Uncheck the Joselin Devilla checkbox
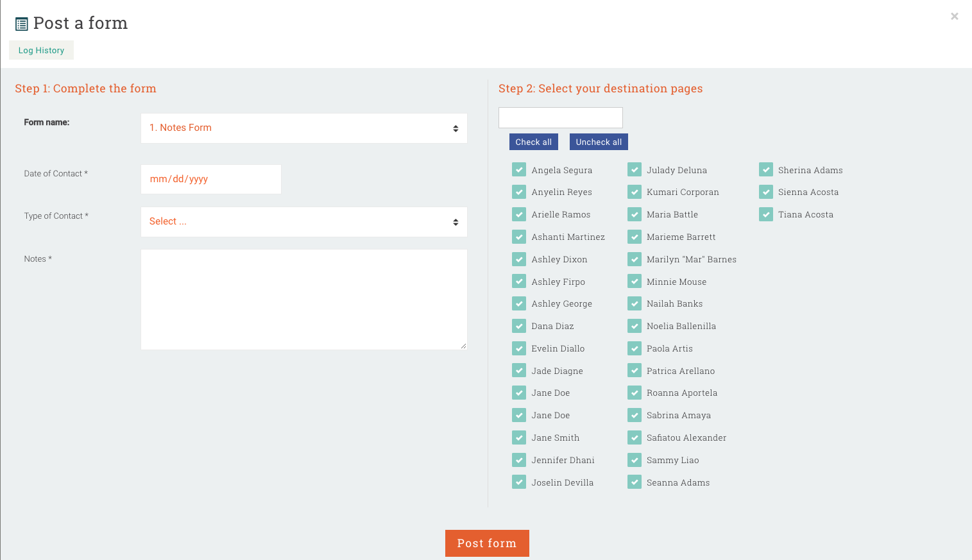The height and width of the screenshot is (560, 972). point(519,482)
